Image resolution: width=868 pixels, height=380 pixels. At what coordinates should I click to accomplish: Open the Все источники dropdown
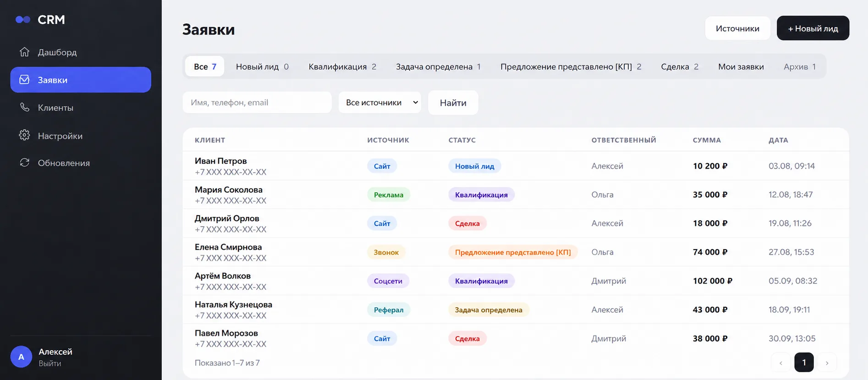click(x=380, y=103)
